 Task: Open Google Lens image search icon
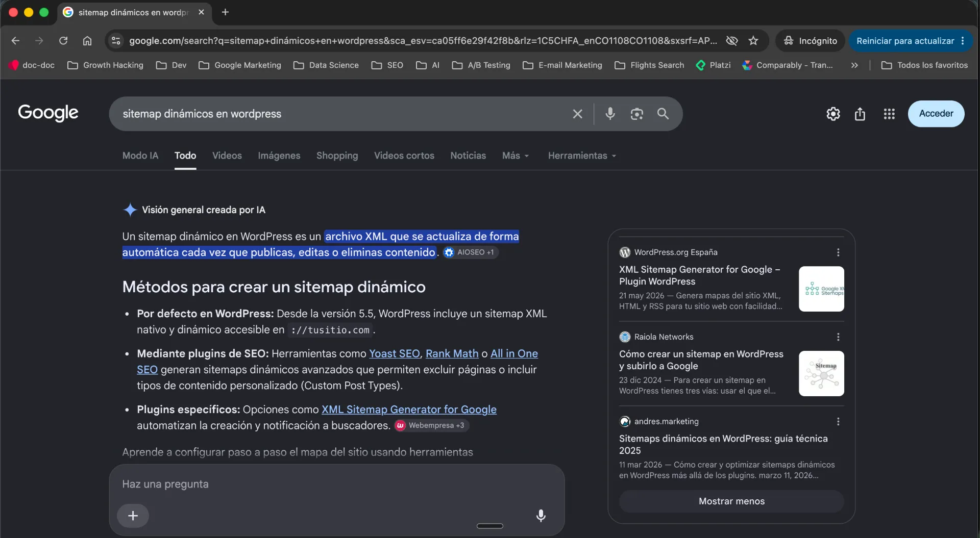coord(636,114)
